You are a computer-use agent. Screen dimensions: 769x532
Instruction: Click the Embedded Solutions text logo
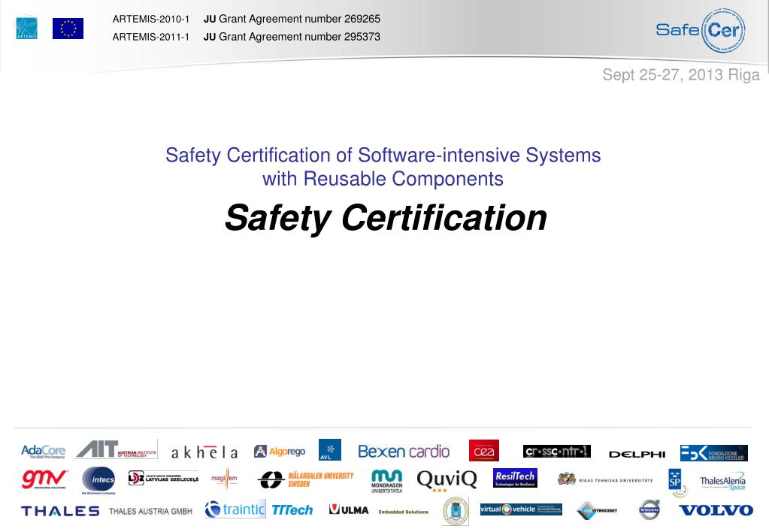point(403,512)
